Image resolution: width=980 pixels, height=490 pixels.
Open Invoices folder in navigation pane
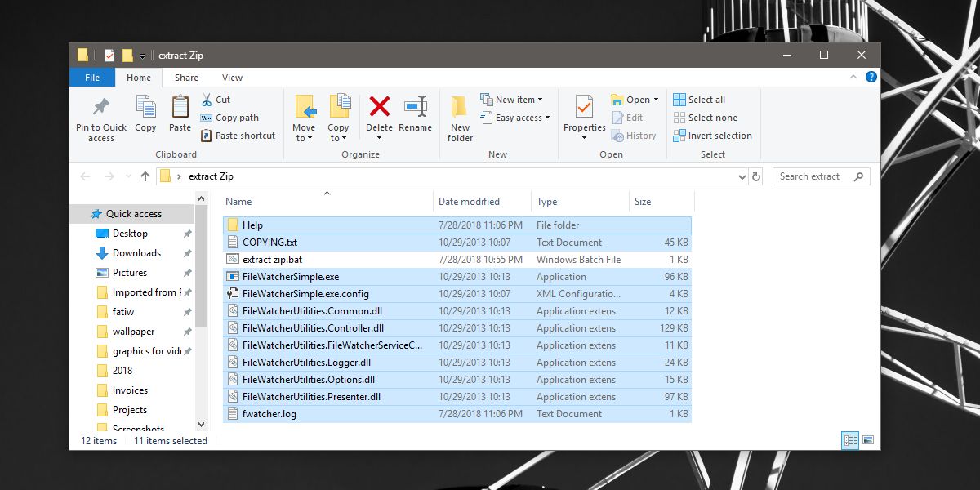[x=131, y=390]
